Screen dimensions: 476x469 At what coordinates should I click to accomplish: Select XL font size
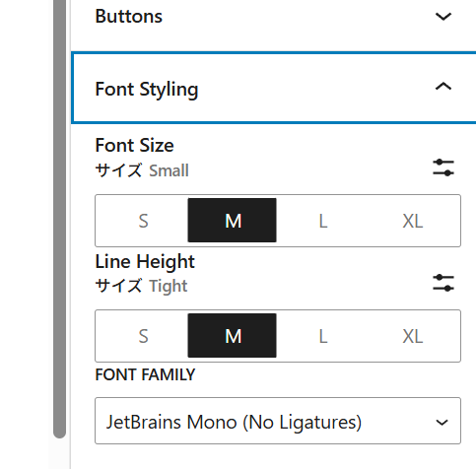tap(413, 221)
